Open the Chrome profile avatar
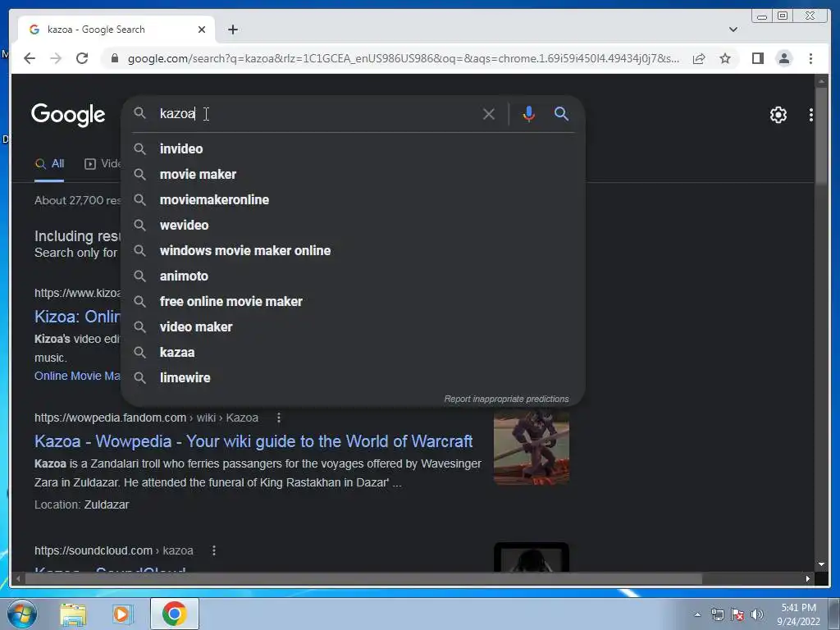Viewport: 840px width, 630px height. click(x=783, y=58)
